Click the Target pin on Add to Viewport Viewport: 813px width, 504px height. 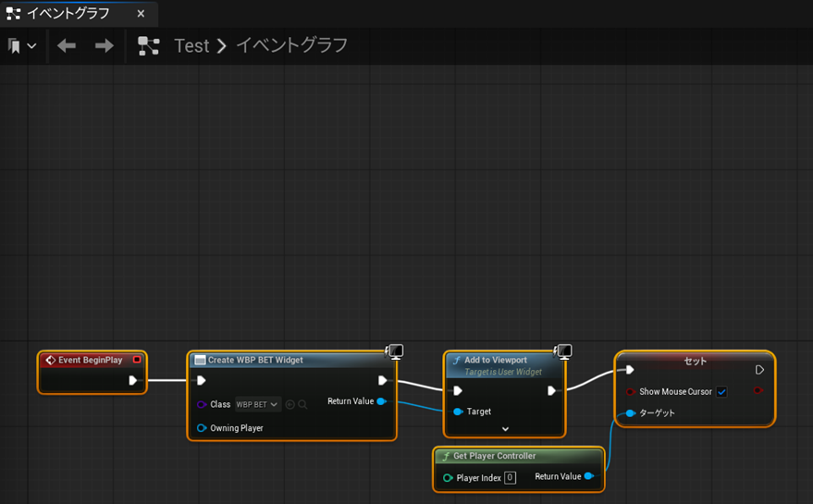[458, 412]
